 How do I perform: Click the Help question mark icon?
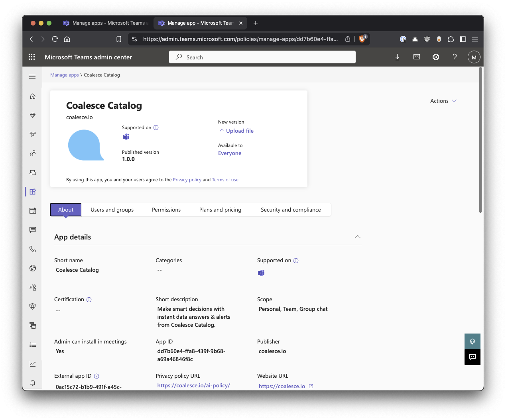(x=455, y=57)
